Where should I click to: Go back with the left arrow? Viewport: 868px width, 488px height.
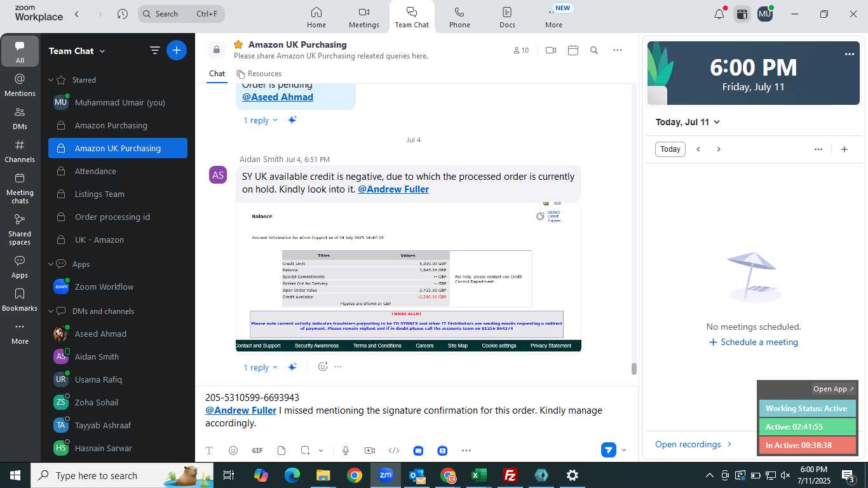(x=77, y=14)
